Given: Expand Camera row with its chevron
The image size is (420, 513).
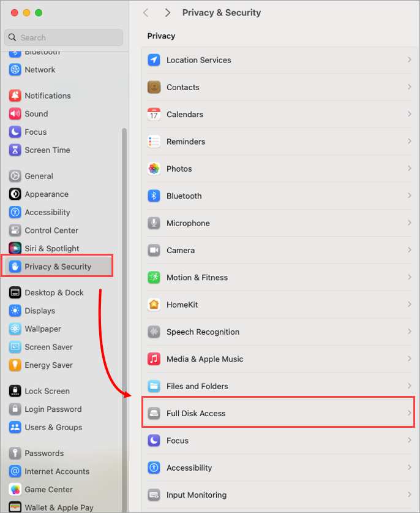Looking at the screenshot, I should pyautogui.click(x=409, y=250).
